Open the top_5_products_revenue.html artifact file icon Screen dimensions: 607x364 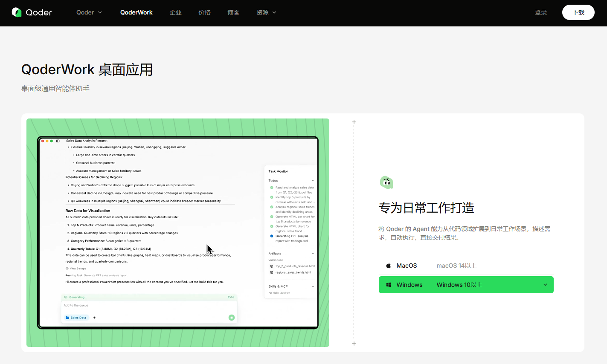point(271,266)
